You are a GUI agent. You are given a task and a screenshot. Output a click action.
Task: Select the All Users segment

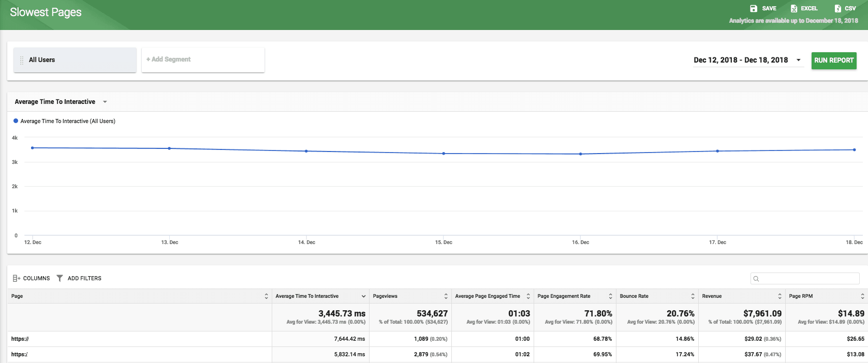pos(75,60)
